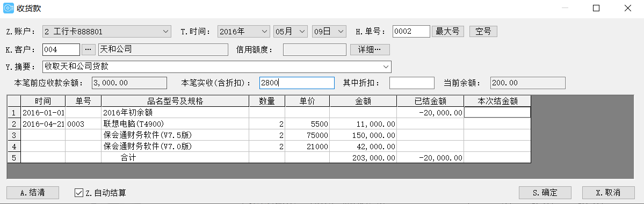The width and height of the screenshot is (644, 204).
Task: Select row number 3 header
Action: 14,135
